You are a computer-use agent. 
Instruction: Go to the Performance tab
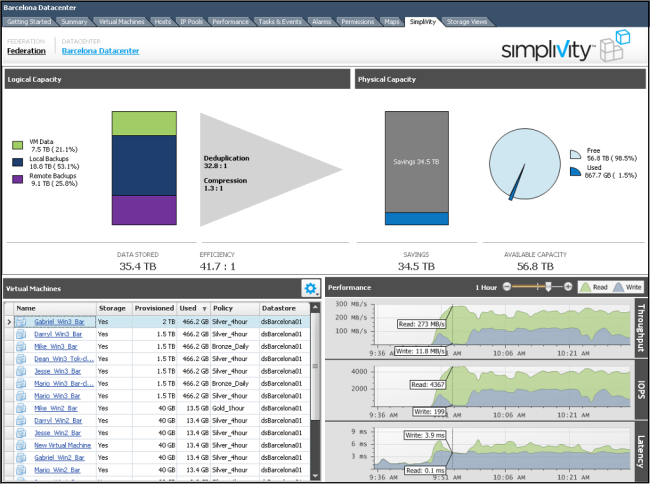(x=230, y=22)
